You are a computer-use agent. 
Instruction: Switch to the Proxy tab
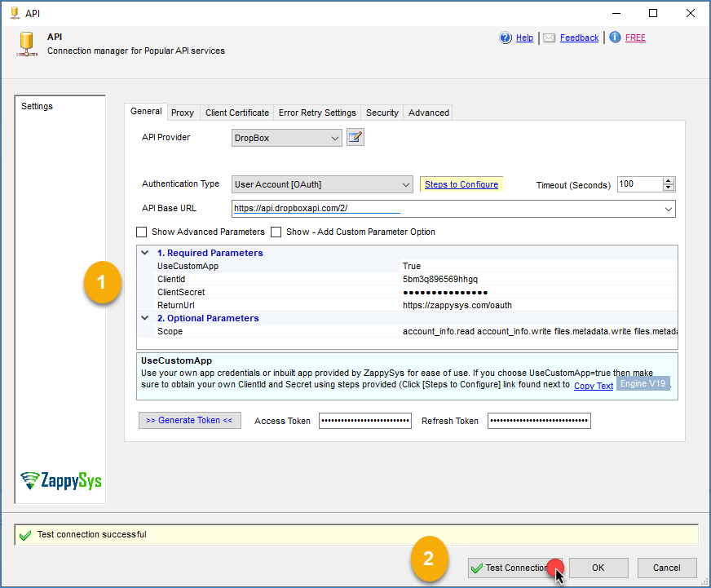coord(183,113)
